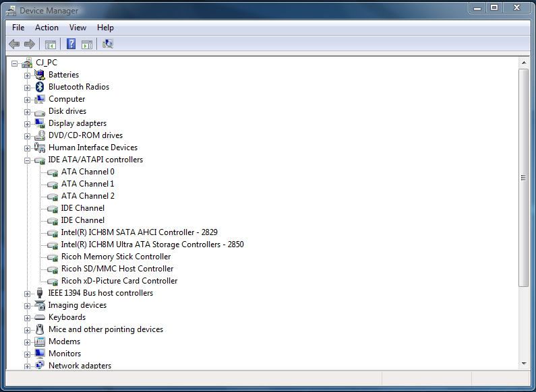The image size is (536, 392).
Task: Close the Device Manager window
Action: pos(516,8)
